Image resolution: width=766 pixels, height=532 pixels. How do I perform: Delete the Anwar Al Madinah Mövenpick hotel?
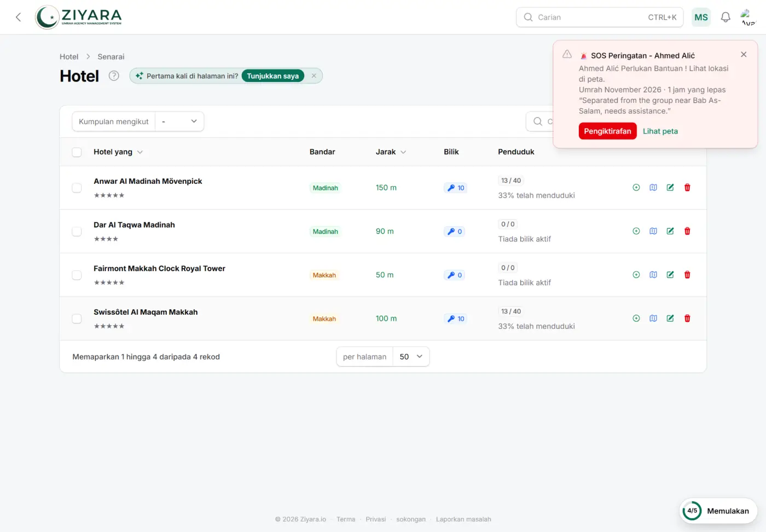click(x=687, y=188)
